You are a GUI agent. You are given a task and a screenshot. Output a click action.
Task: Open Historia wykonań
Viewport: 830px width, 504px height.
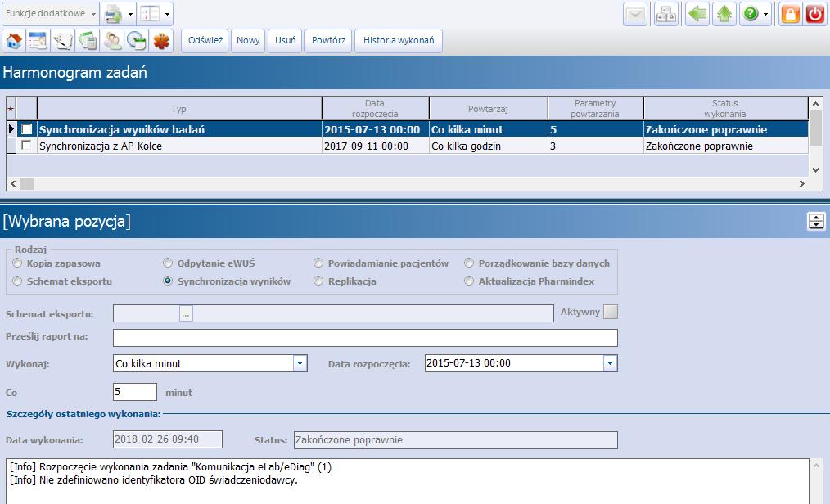click(x=399, y=40)
